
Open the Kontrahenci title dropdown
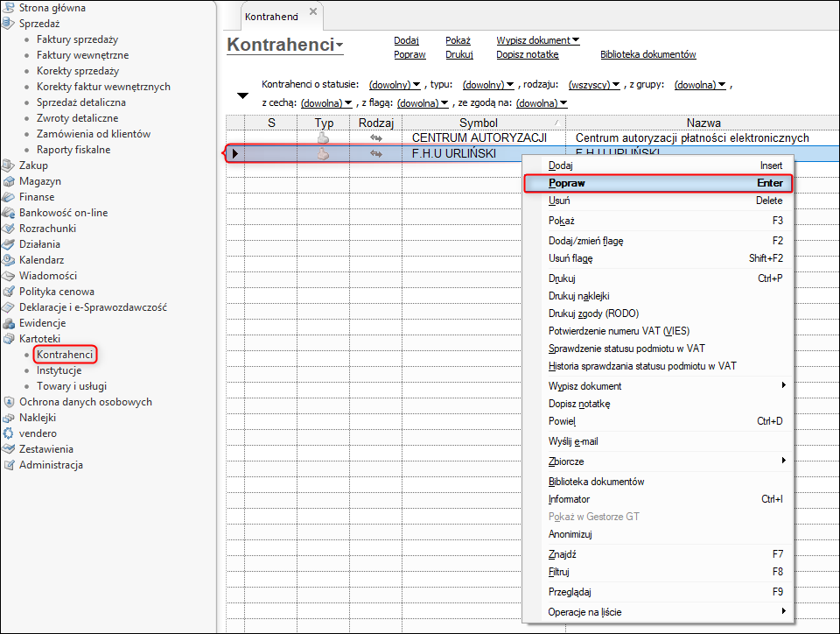[339, 46]
